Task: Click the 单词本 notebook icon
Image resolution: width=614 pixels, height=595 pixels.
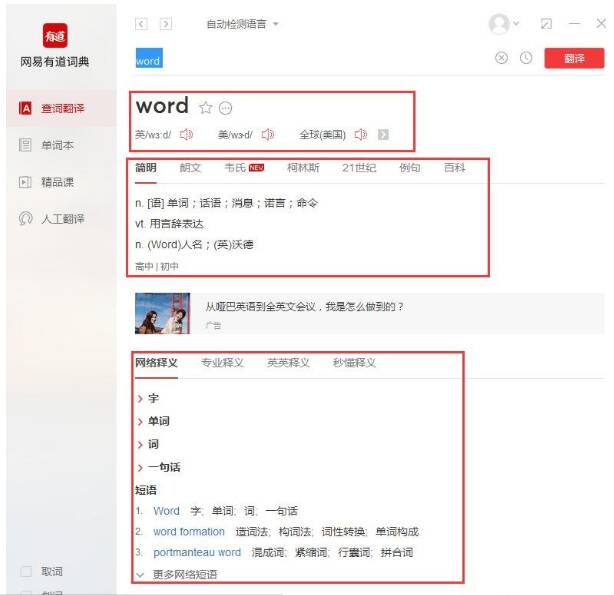Action: tap(25, 145)
